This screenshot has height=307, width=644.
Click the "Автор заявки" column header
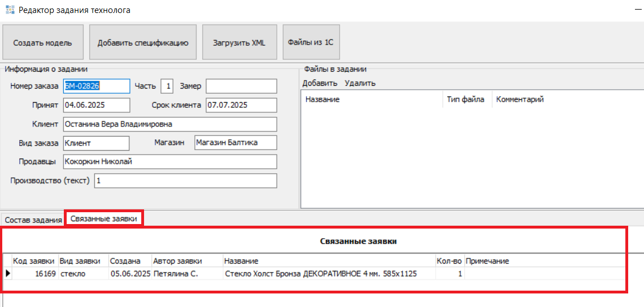pos(178,261)
